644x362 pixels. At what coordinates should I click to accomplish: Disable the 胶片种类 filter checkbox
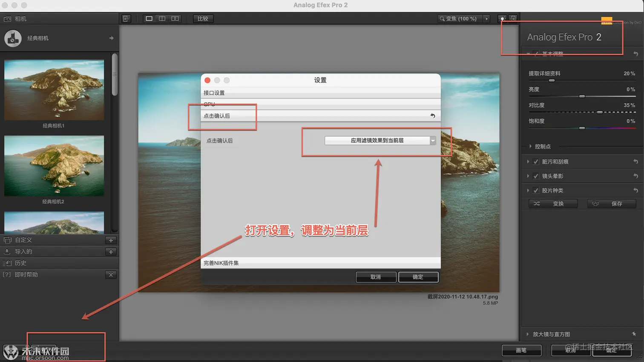click(x=536, y=191)
